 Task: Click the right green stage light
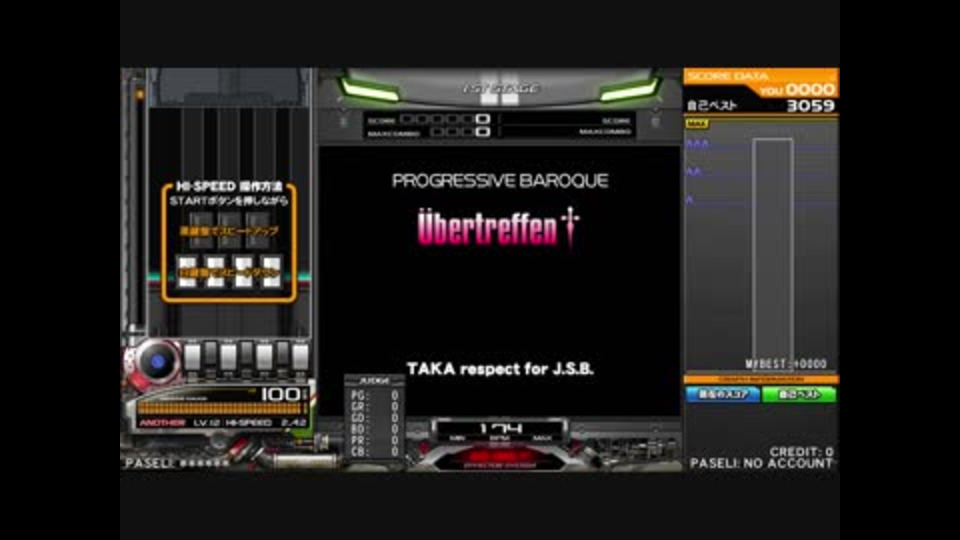pyautogui.click(x=630, y=91)
